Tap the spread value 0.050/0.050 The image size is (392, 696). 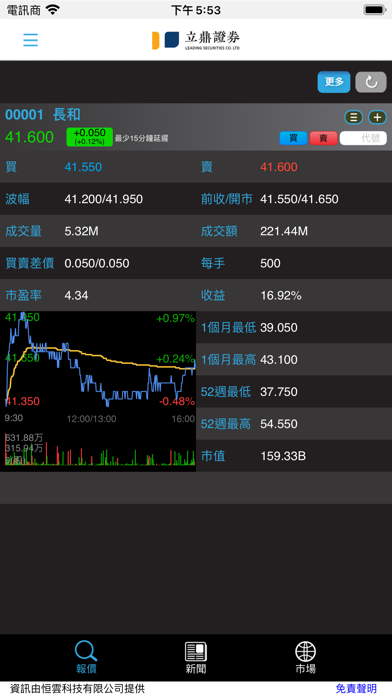tap(97, 263)
